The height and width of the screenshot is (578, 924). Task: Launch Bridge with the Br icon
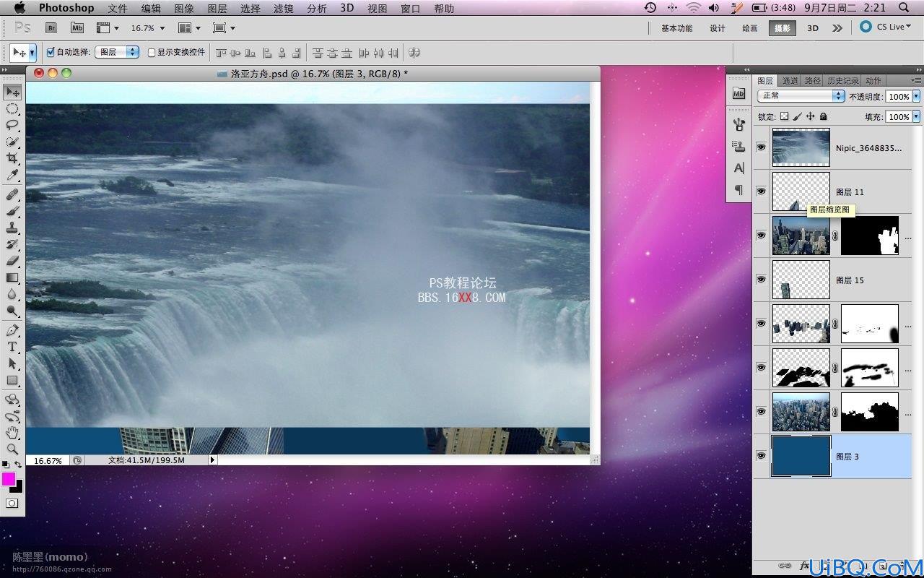[51, 27]
